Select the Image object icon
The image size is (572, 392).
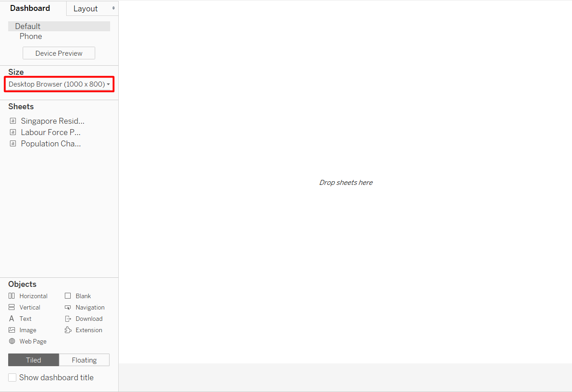click(x=12, y=330)
